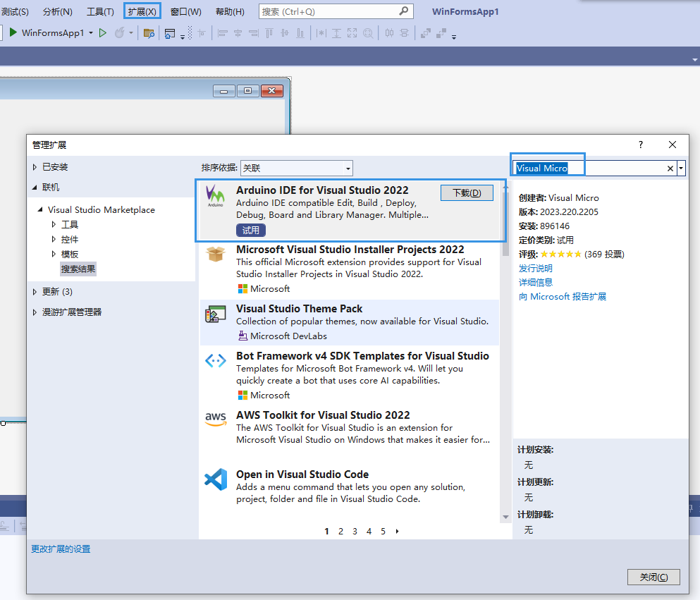Click the Make Same Size icon

coord(352,33)
